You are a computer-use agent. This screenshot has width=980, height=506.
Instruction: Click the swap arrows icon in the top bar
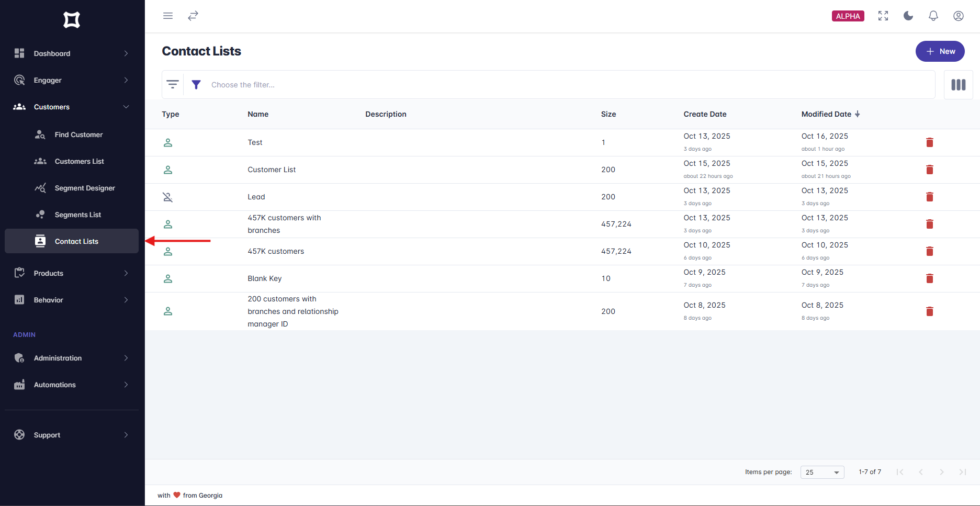pyautogui.click(x=193, y=16)
